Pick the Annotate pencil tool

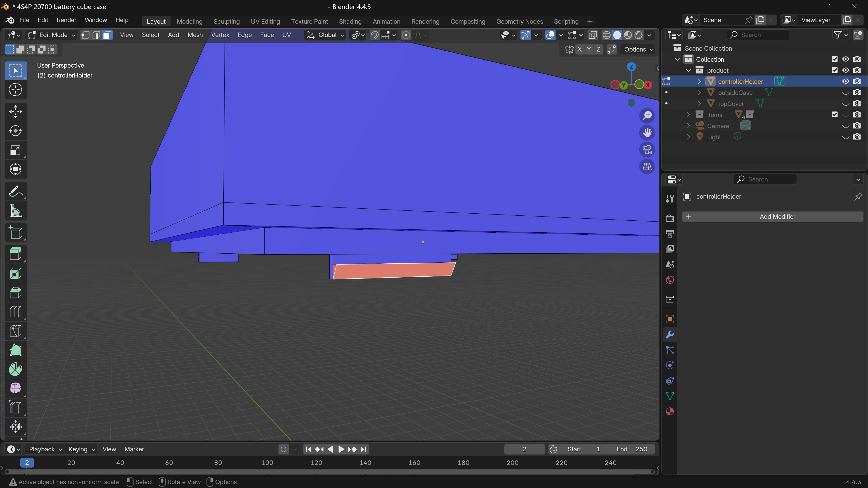point(16,191)
